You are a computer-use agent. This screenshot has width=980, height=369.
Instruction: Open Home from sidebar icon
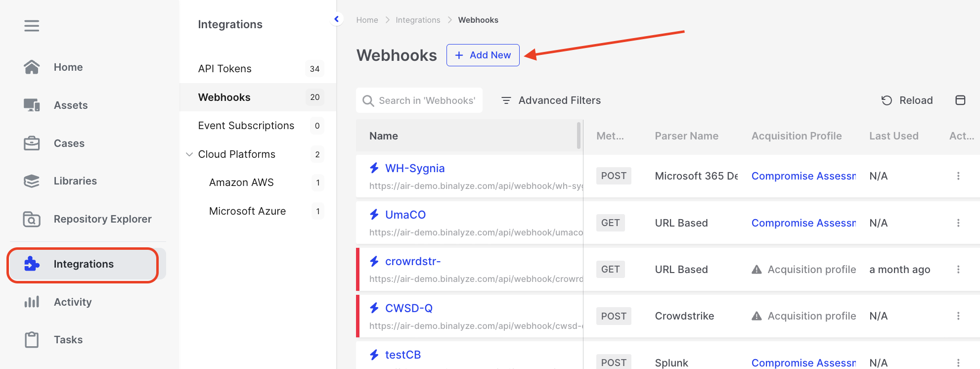tap(32, 67)
